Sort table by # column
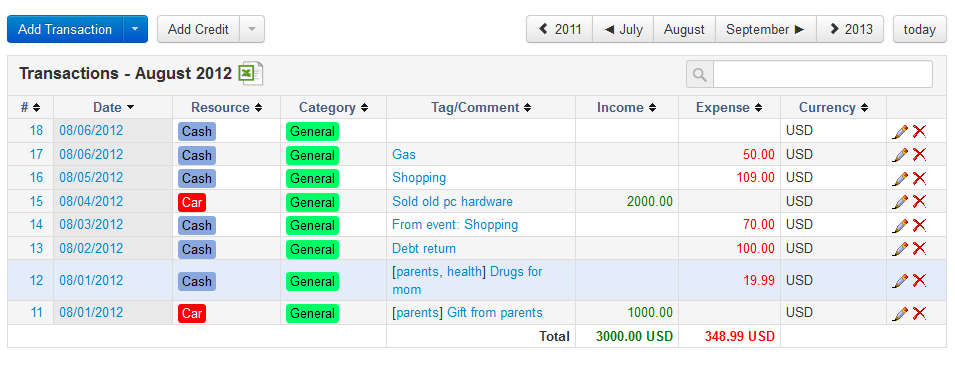This screenshot has width=955, height=371. 30,107
